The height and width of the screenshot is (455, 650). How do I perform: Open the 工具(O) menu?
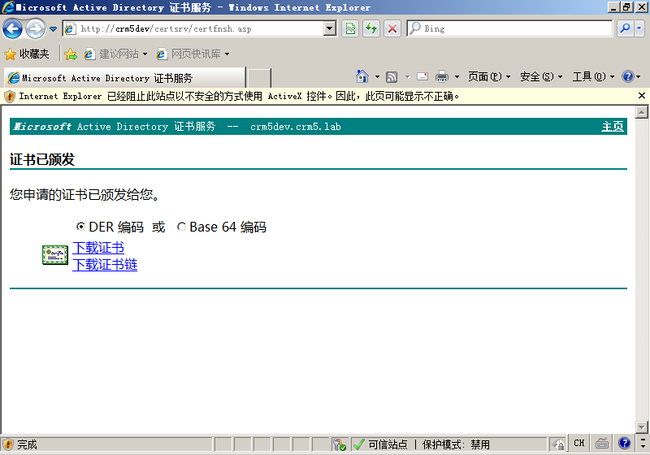[x=593, y=77]
